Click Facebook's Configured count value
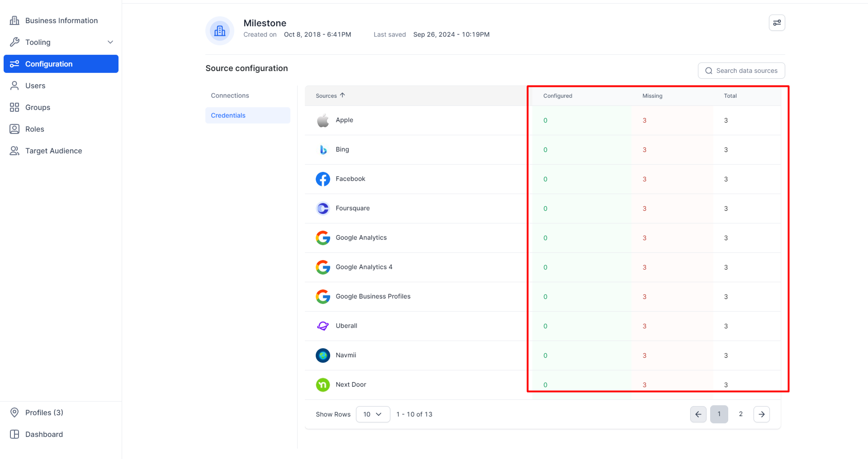The height and width of the screenshot is (459, 868). (545, 179)
